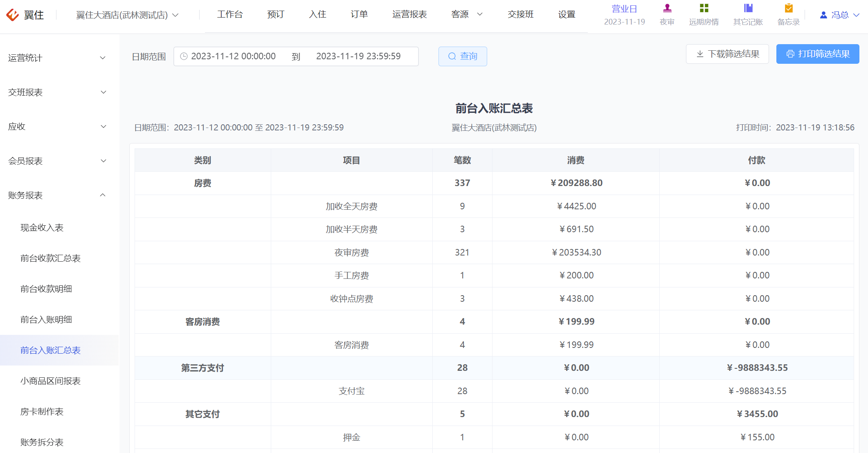Screen dimensions: 868x453
Task: Select the 第三方支付 category row
Action: tap(494, 368)
